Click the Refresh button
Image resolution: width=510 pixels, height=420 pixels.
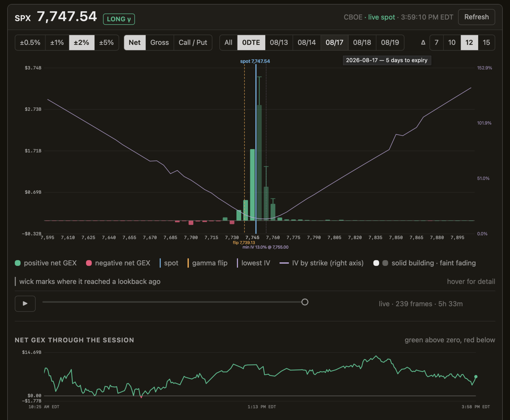click(476, 17)
